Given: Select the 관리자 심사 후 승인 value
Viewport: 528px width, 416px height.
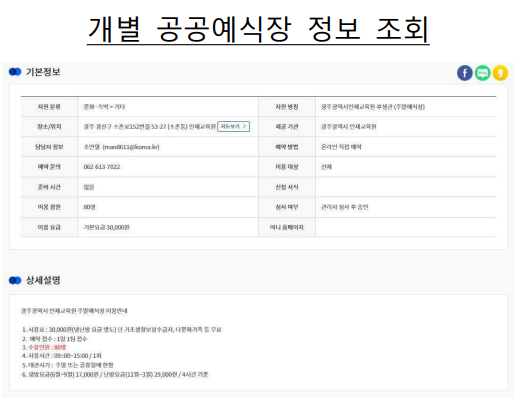Looking at the screenshot, I should coord(345,207).
